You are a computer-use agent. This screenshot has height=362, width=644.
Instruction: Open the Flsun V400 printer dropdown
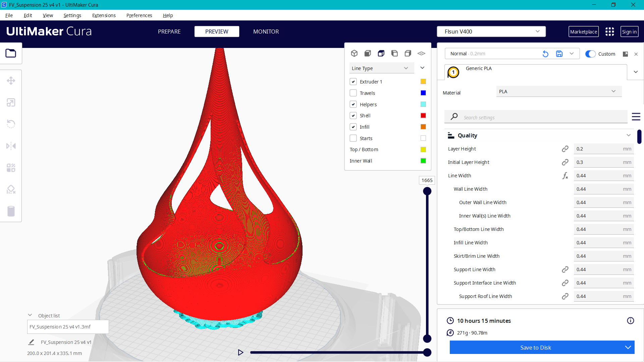[x=491, y=31]
